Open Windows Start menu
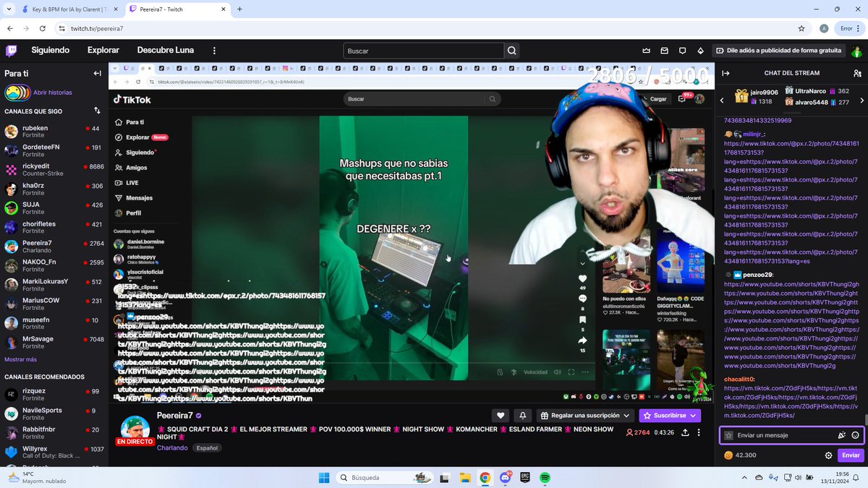 click(x=324, y=478)
